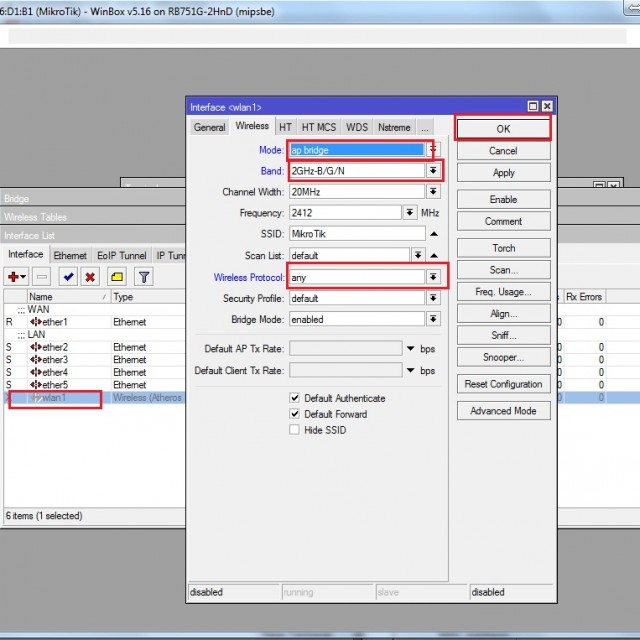The height and width of the screenshot is (640, 640).
Task: Switch to the Nstreme tab
Action: (x=394, y=127)
